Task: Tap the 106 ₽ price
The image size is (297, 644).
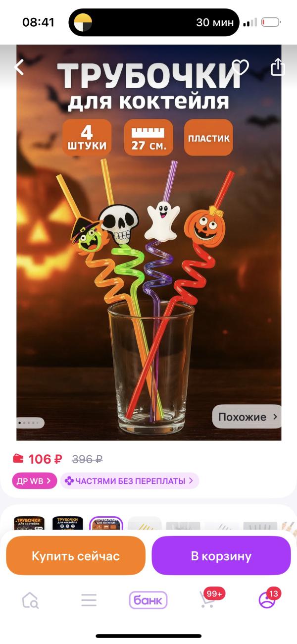Action: pyautogui.click(x=45, y=459)
